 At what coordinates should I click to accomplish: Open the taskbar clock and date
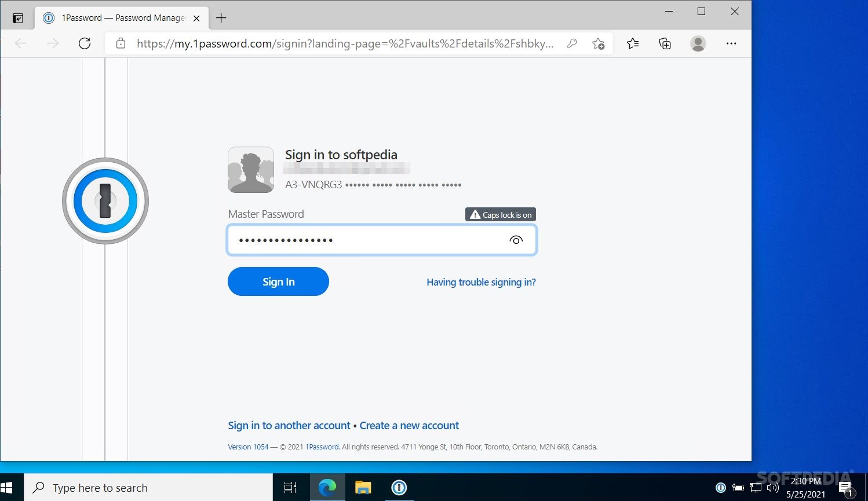pyautogui.click(x=806, y=488)
